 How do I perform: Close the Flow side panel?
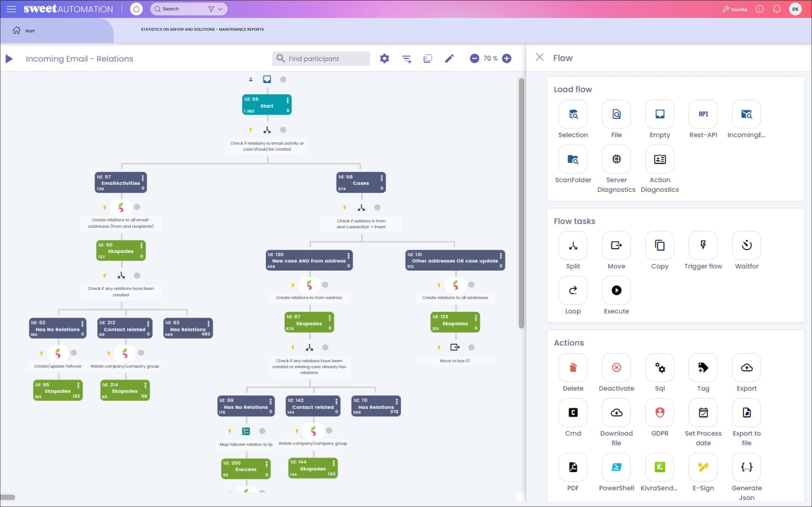coord(540,57)
